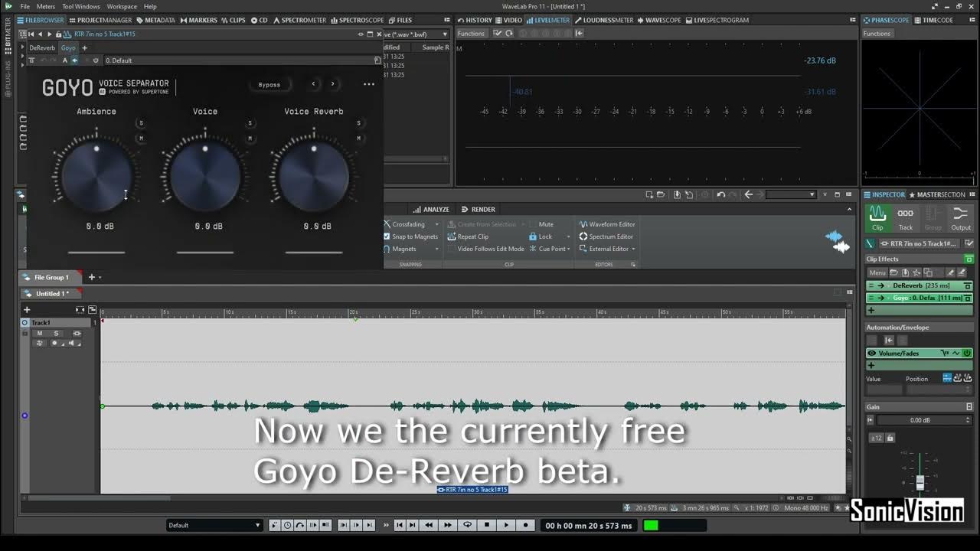Start recording with the Record button
This screenshot has height=551, width=980.
coord(525,525)
